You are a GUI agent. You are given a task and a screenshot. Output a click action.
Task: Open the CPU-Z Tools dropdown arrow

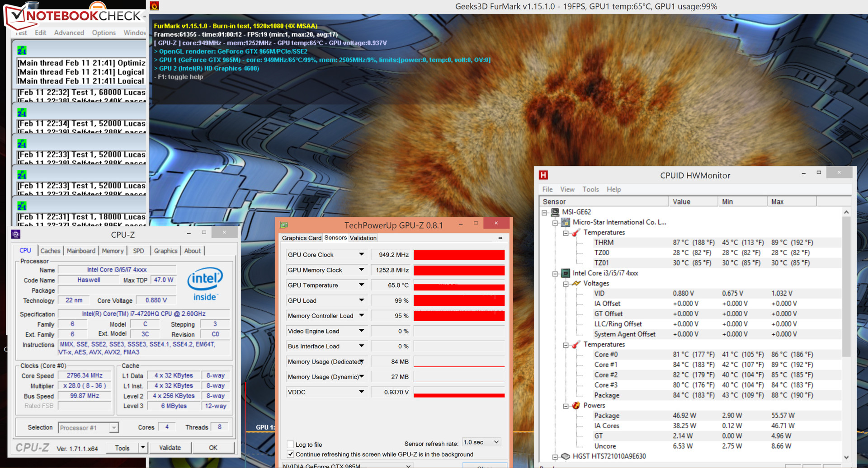(142, 448)
